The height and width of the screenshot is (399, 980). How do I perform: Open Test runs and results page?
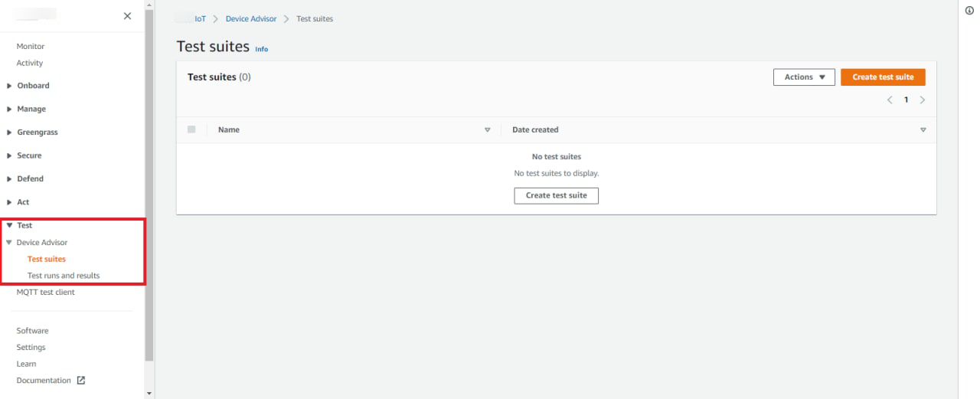pyautogui.click(x=64, y=276)
